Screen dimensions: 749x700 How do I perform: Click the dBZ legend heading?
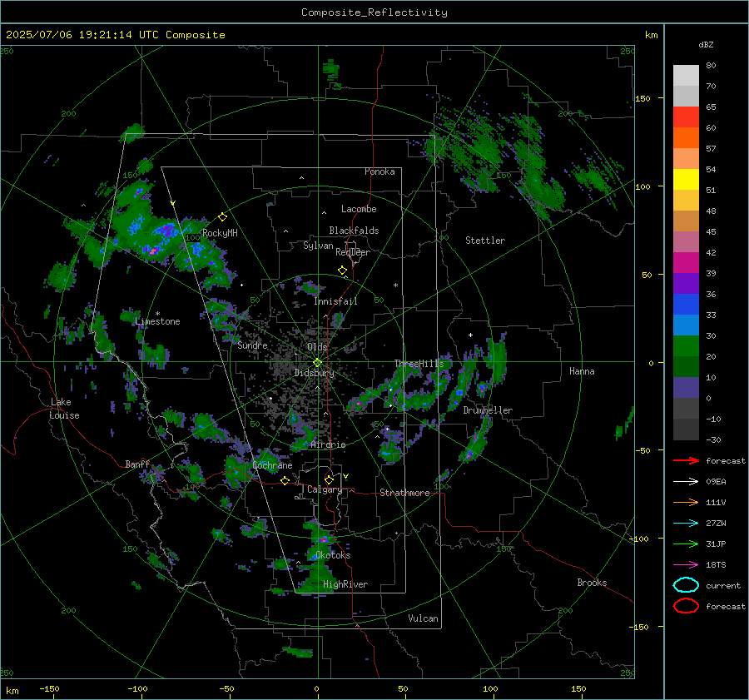coord(706,44)
